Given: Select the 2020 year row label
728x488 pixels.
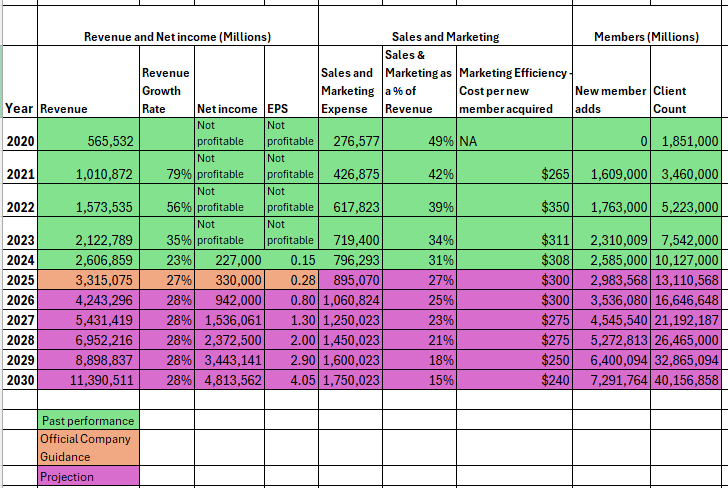Looking at the screenshot, I should 20,134.
